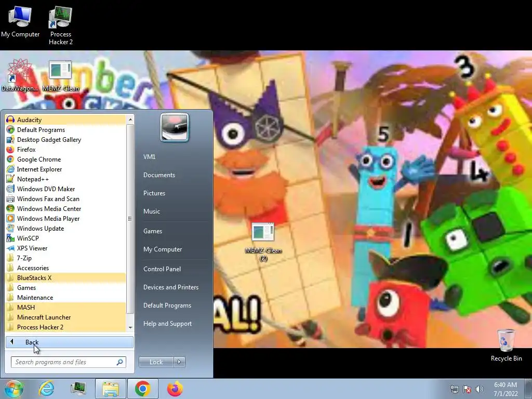The width and height of the screenshot is (532, 399).
Task: Open Firefox from the taskbar
Action: click(175, 389)
